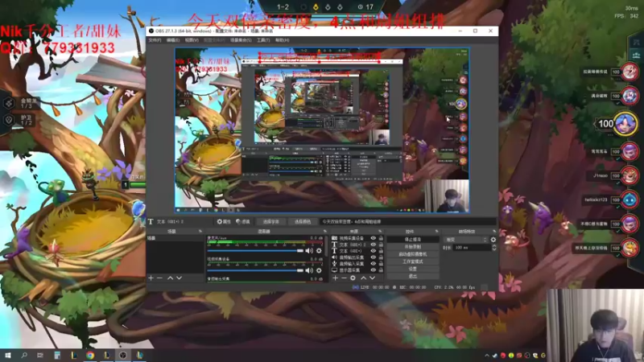The height and width of the screenshot is (362, 644).
Task: Click the 工作室模式 button
Action: coord(413,261)
